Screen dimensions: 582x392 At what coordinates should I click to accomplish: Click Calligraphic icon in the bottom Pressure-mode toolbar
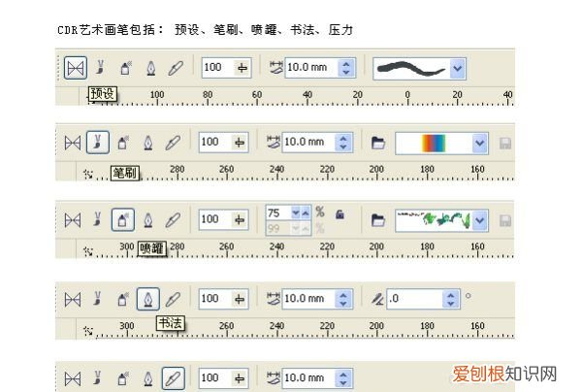pos(148,379)
